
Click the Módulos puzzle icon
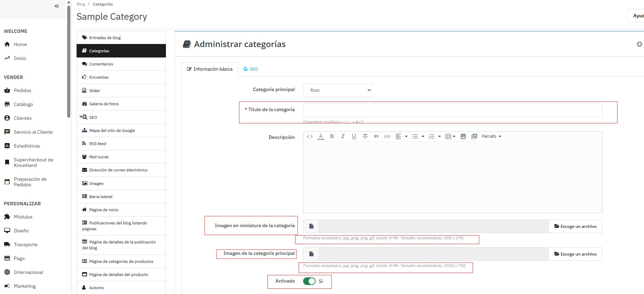click(7, 217)
